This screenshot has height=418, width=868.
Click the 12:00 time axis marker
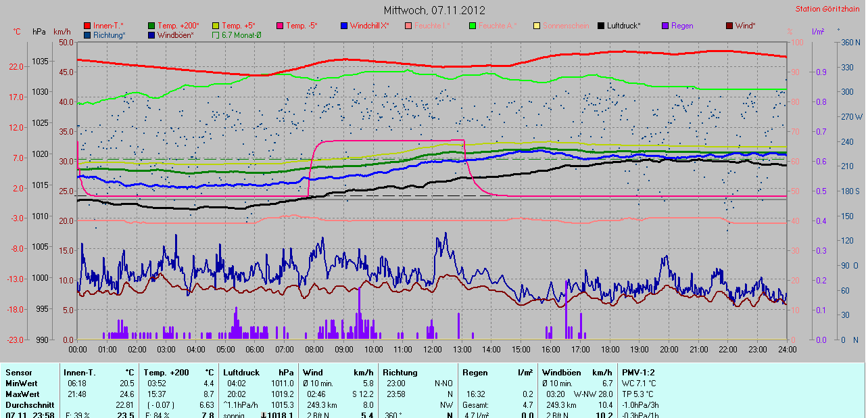[x=432, y=350]
